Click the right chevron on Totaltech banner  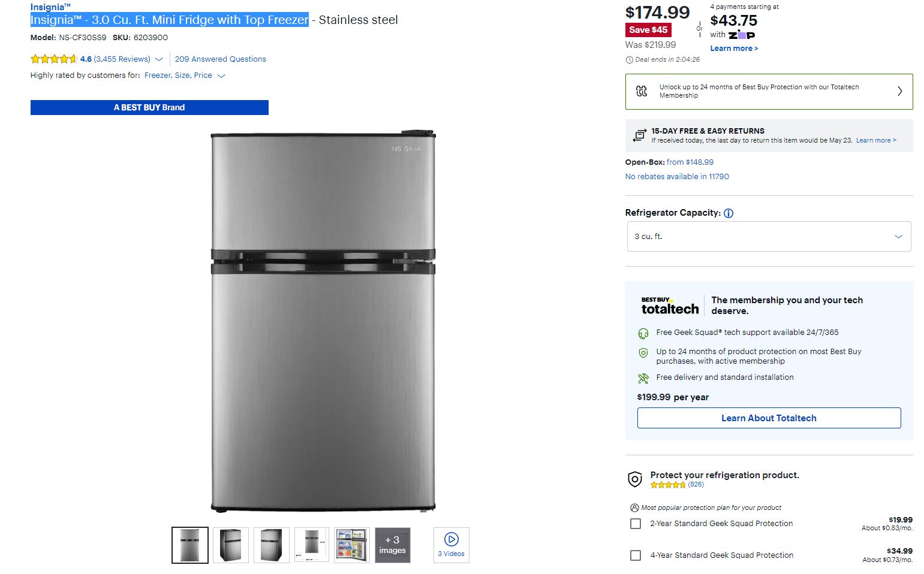tap(899, 91)
